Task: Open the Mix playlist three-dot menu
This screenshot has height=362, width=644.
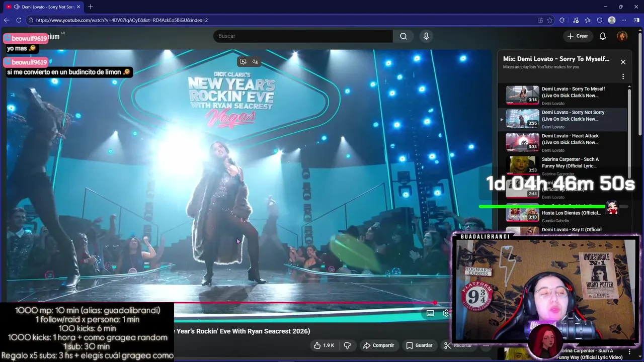Action: [x=623, y=77]
